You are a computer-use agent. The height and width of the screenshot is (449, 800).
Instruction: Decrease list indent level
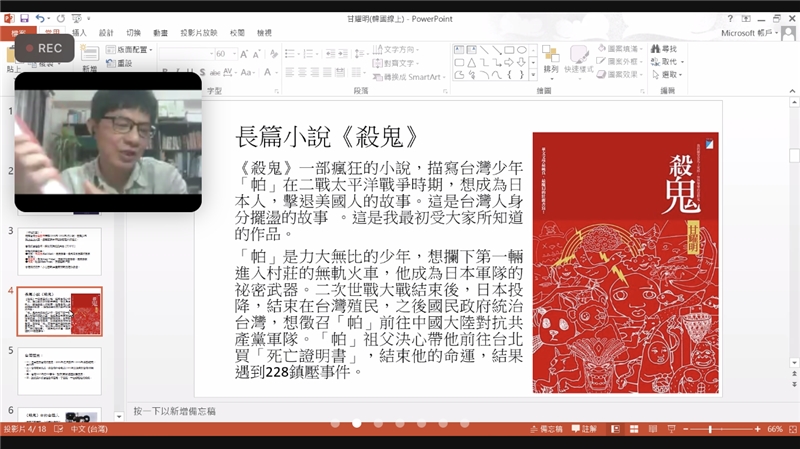tap(330, 54)
